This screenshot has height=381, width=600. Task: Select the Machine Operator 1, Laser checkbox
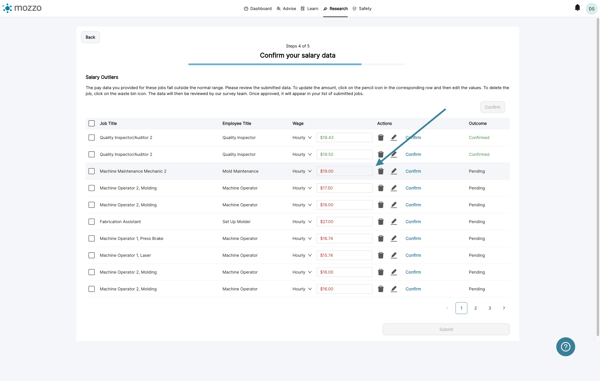(x=91, y=255)
